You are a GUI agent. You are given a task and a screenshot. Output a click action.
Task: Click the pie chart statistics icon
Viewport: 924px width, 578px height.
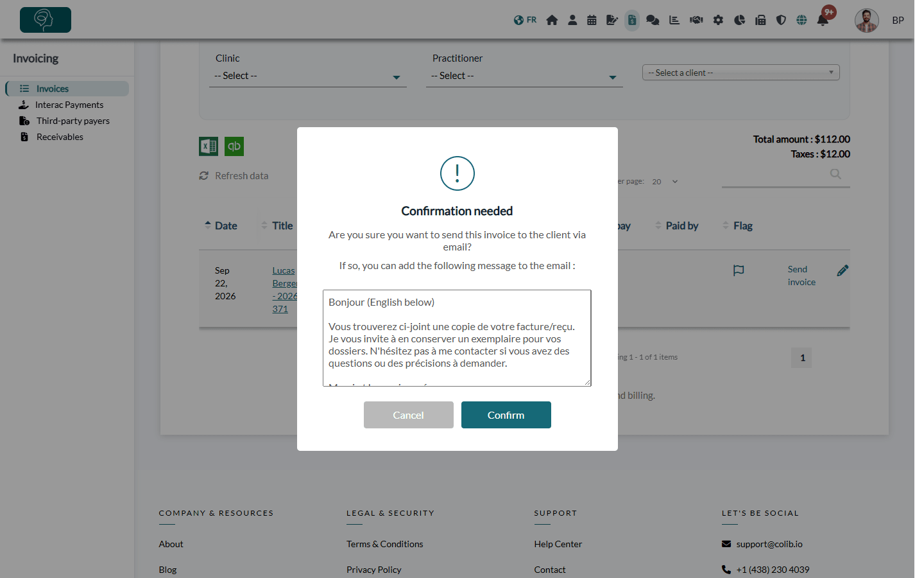(739, 20)
